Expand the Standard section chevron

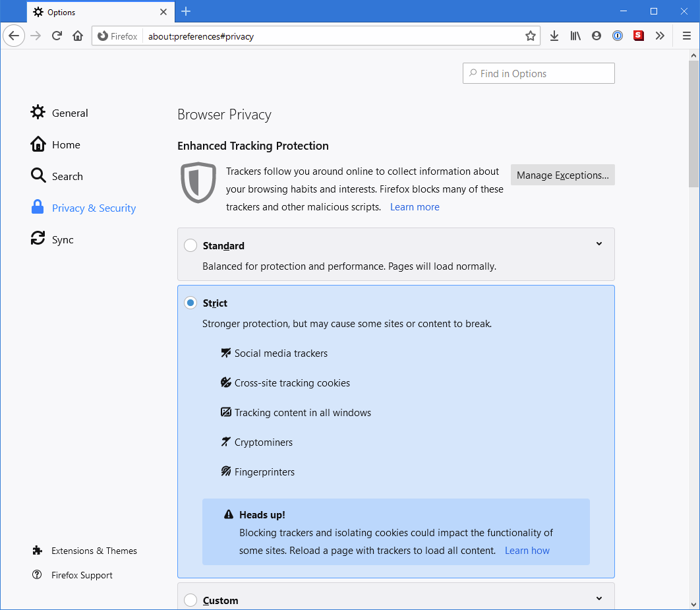599,244
